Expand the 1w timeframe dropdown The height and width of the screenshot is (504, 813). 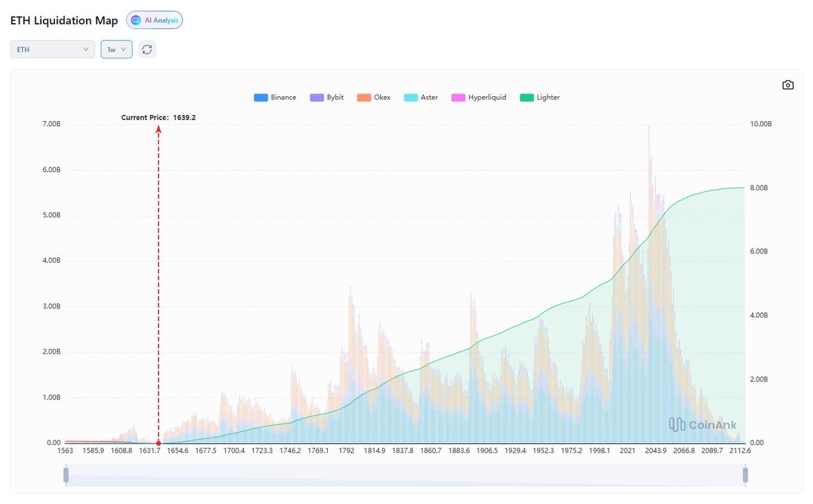[x=117, y=49]
